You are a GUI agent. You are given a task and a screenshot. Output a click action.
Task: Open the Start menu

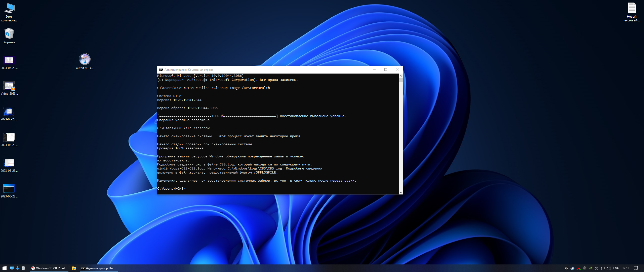[x=4, y=268]
